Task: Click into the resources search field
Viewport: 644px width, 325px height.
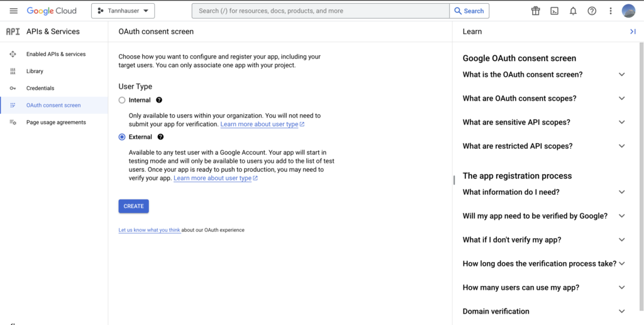Action: (x=320, y=11)
